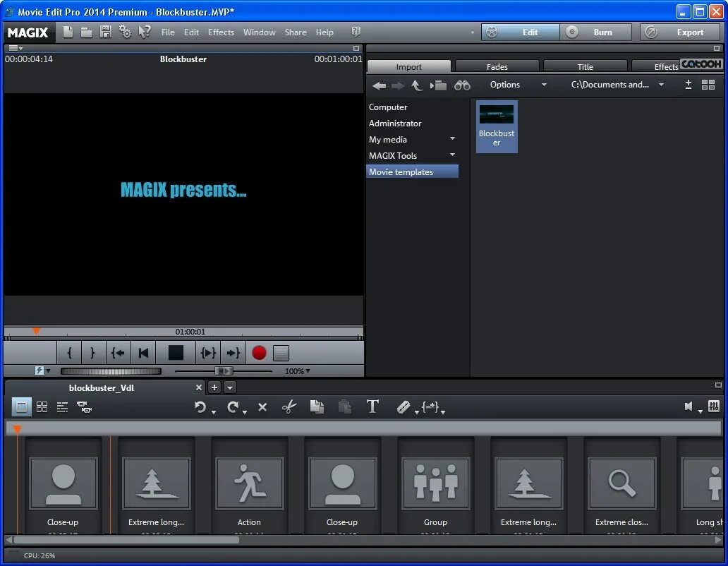Select Movie templates in the sidebar
728x566 pixels.
412,171
